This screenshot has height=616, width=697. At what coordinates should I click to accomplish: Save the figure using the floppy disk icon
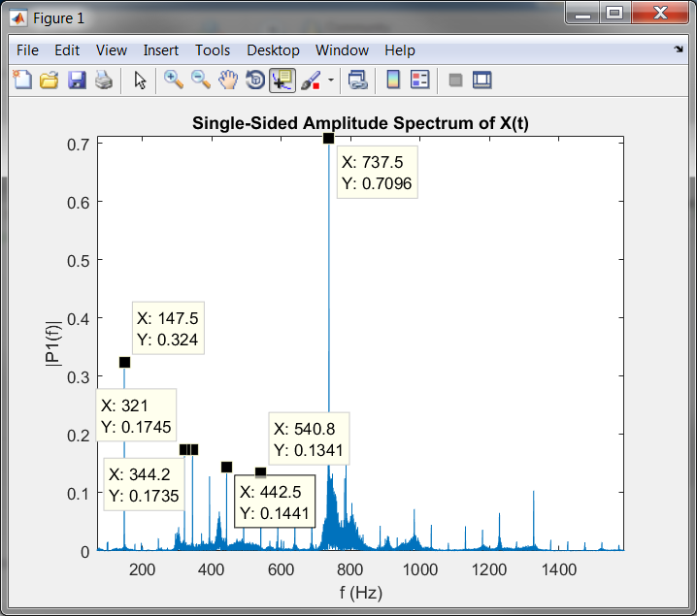pyautogui.click(x=77, y=81)
